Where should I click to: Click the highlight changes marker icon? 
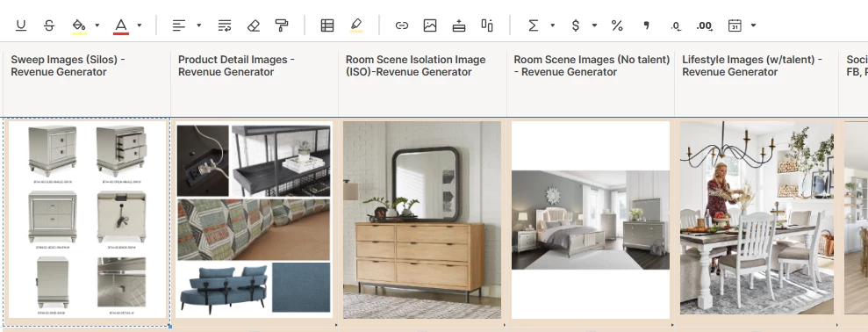click(356, 25)
